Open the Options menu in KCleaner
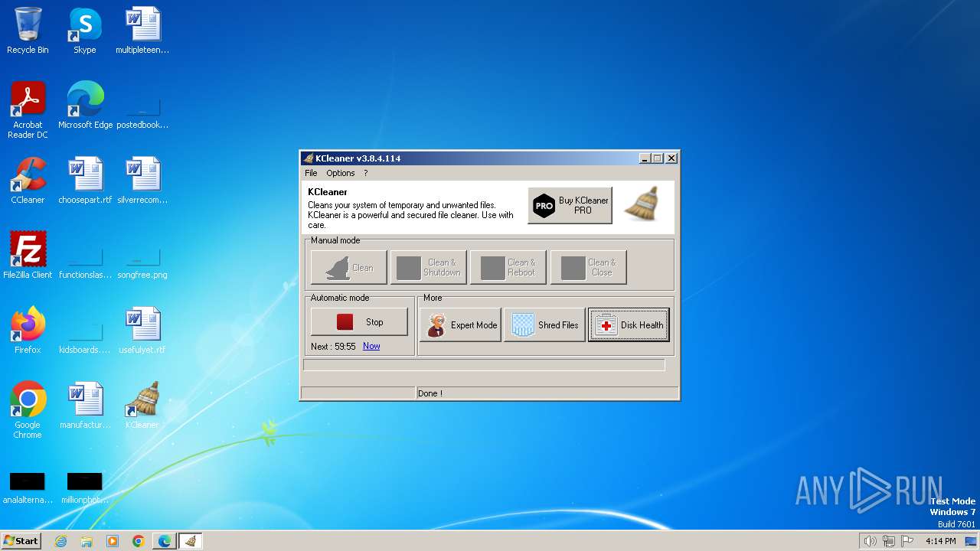Image resolution: width=980 pixels, height=551 pixels. [340, 173]
